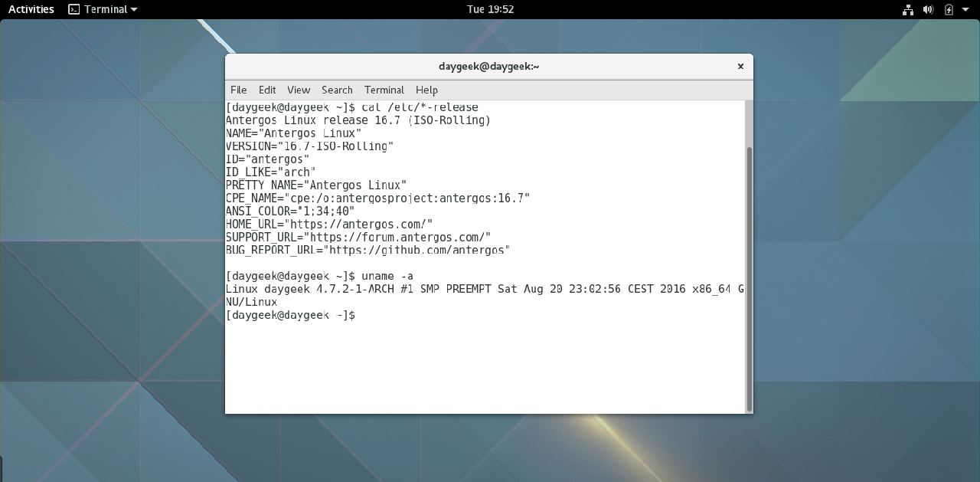Click the battery status icon
Image resolution: width=980 pixels, height=482 pixels.
point(949,9)
